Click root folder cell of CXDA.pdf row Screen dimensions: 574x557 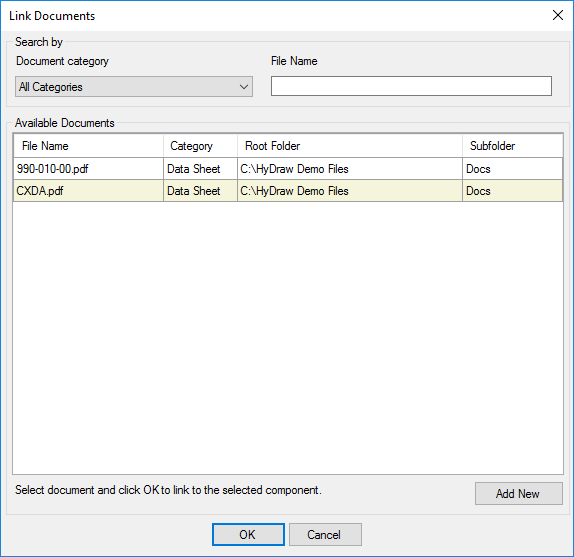(350, 191)
